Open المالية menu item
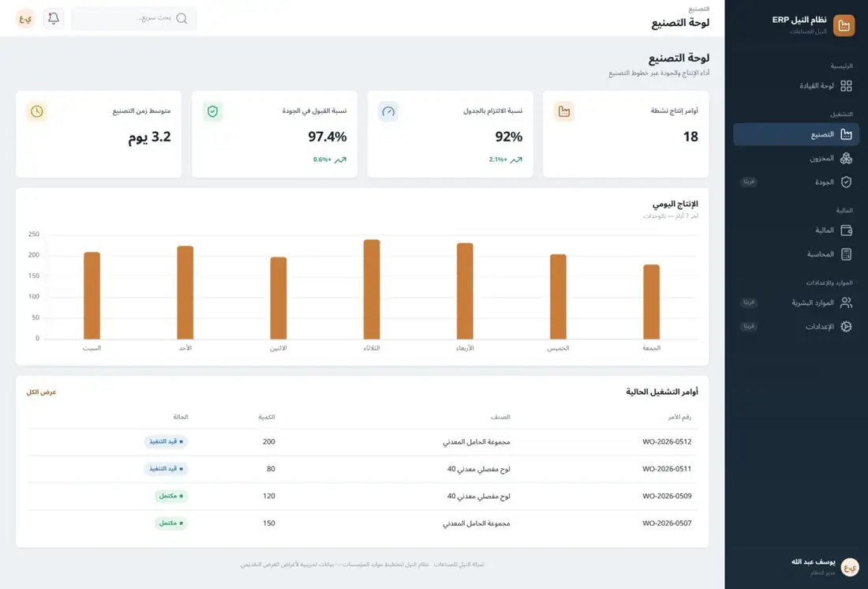Viewport: 868px width, 589px height. [x=797, y=231]
